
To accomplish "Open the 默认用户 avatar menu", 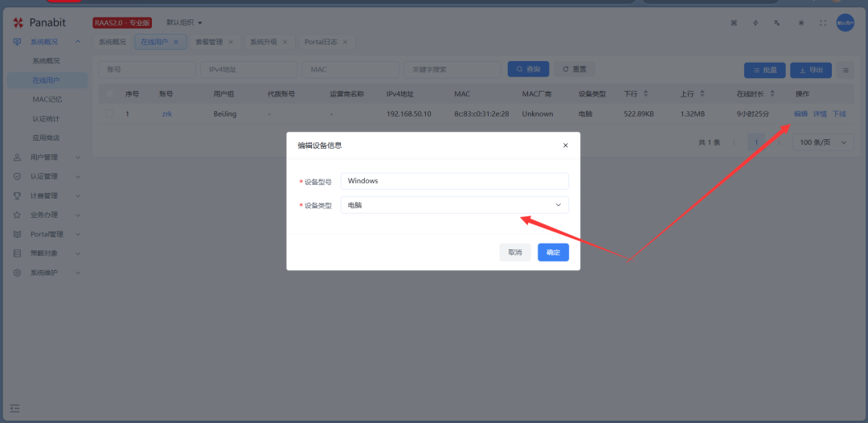I will (x=845, y=23).
